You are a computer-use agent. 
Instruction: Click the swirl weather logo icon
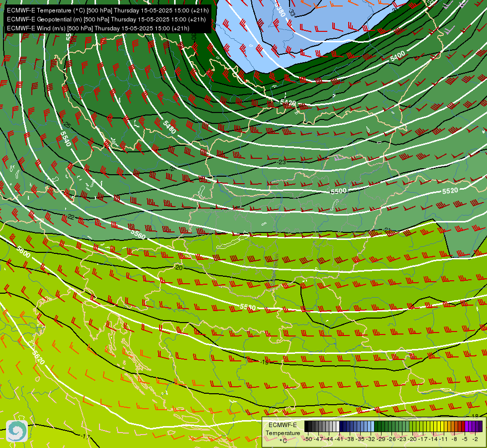pyautogui.click(x=17, y=431)
